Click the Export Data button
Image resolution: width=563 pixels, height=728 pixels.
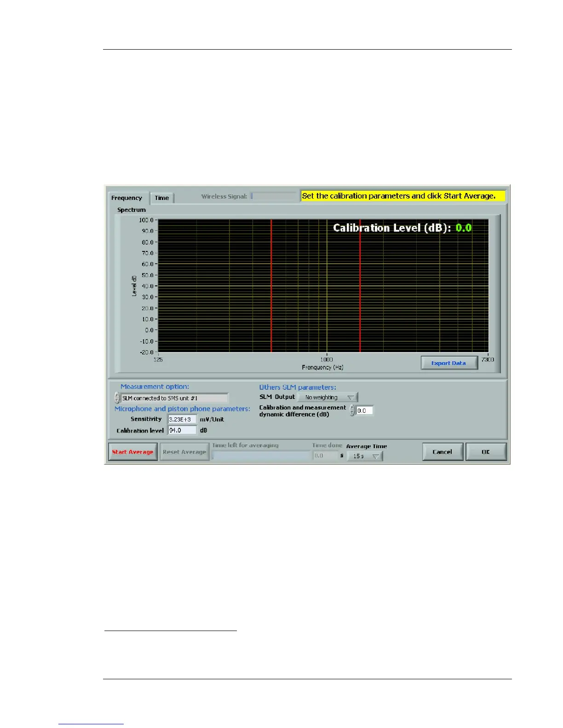pos(449,363)
